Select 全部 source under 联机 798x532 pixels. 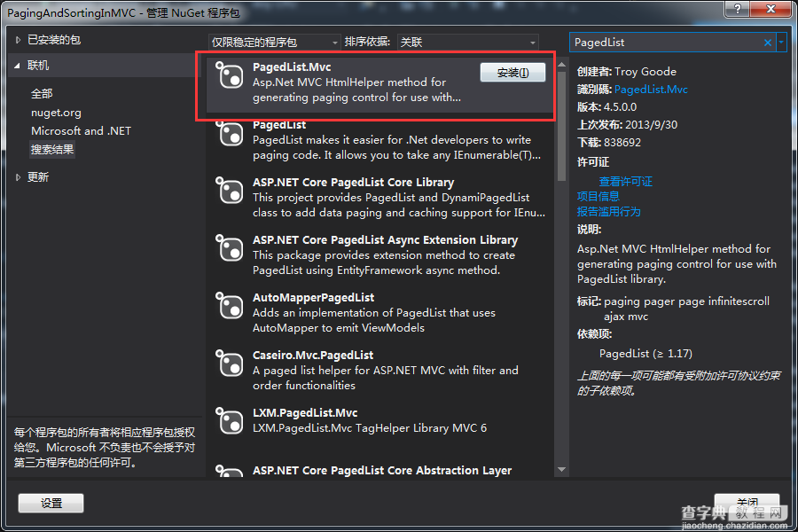tap(42, 94)
